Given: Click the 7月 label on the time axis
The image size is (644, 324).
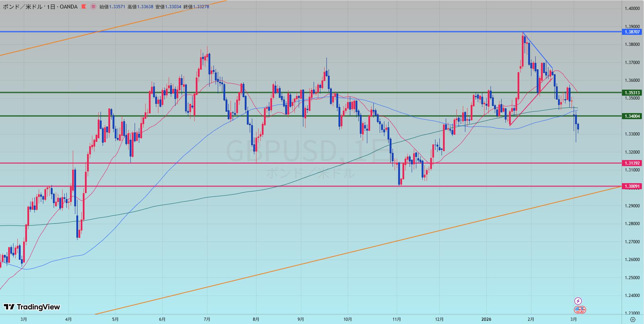Looking at the screenshot, I should point(207,319).
